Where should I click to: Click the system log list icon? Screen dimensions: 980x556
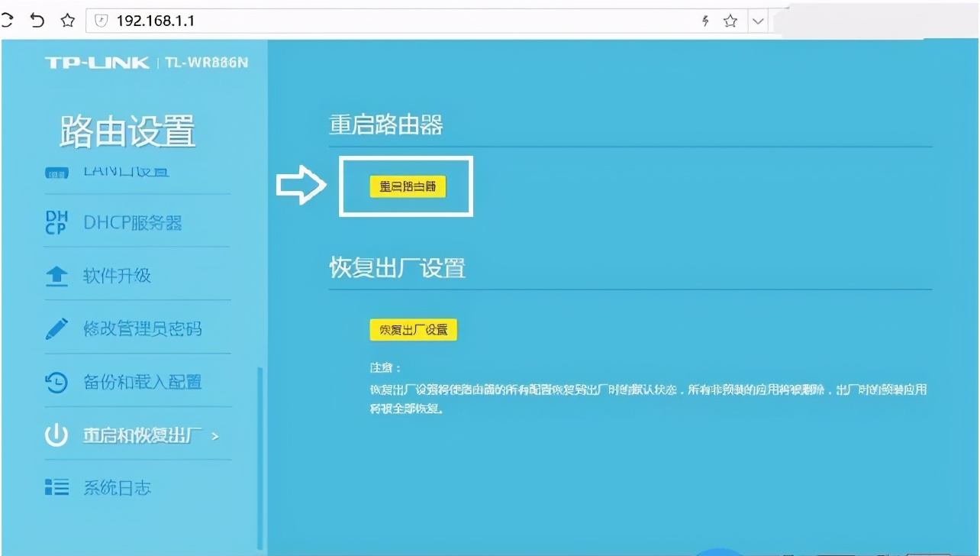56,487
